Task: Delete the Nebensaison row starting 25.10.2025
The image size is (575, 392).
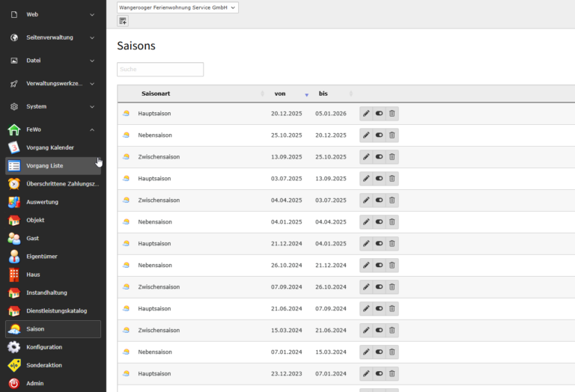Action: tap(392, 135)
